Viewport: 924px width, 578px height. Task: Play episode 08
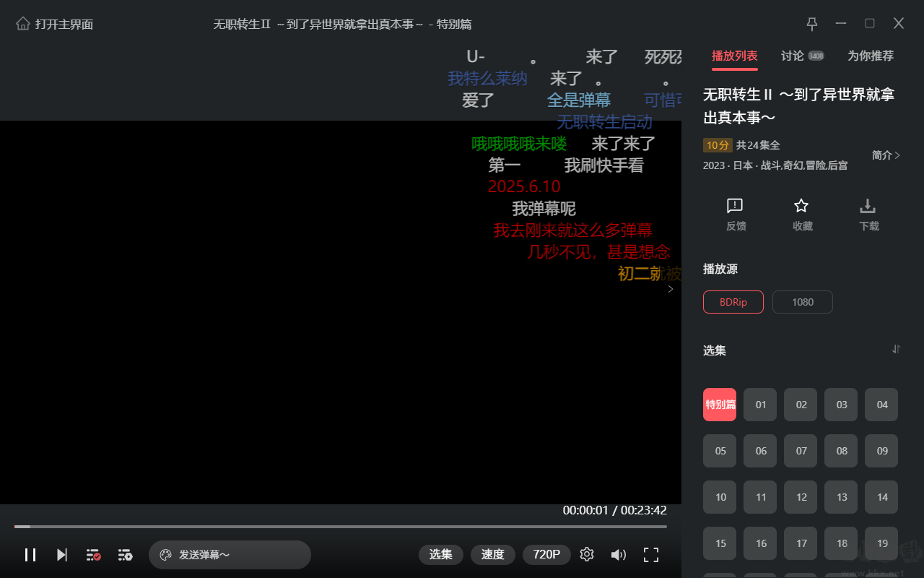coord(841,451)
